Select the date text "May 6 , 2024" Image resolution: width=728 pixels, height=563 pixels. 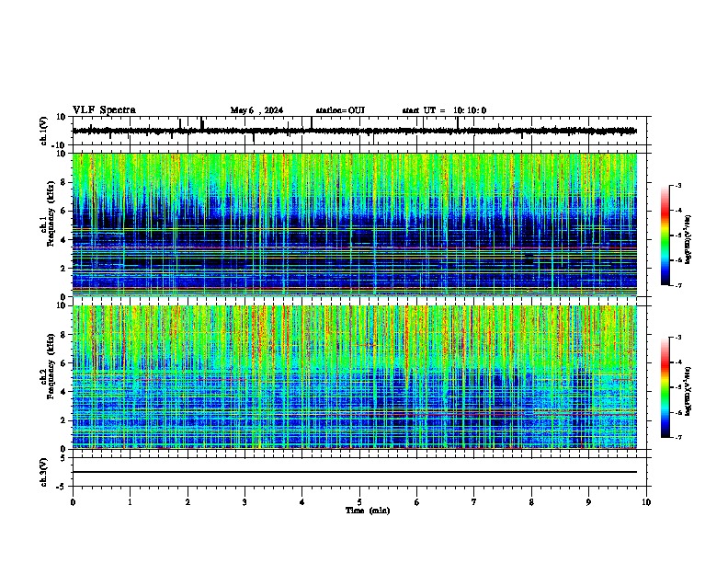pos(256,110)
